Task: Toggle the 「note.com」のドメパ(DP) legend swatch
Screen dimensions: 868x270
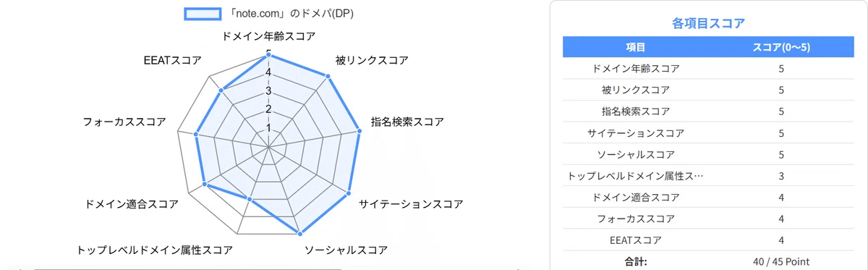Action: click(x=203, y=14)
